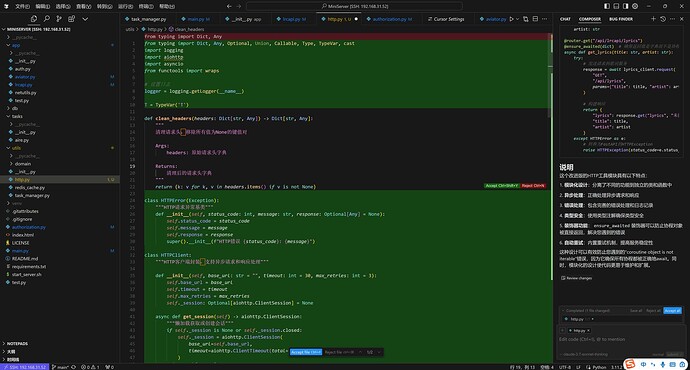Close the composer side panel

(682, 19)
